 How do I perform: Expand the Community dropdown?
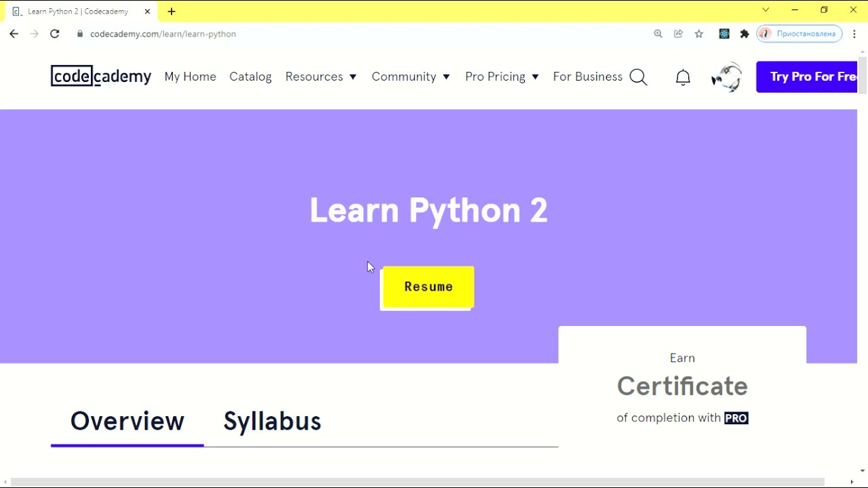click(x=410, y=77)
